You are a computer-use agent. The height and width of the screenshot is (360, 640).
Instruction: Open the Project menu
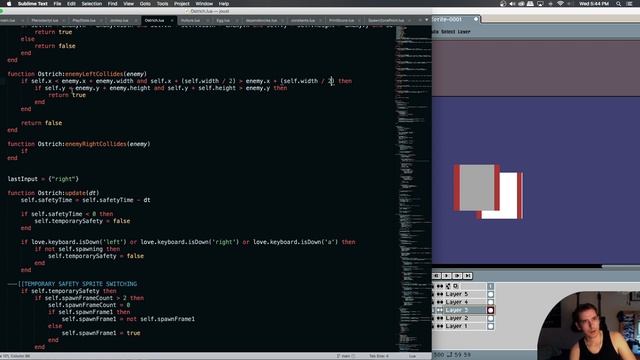pyautogui.click(x=182, y=4)
